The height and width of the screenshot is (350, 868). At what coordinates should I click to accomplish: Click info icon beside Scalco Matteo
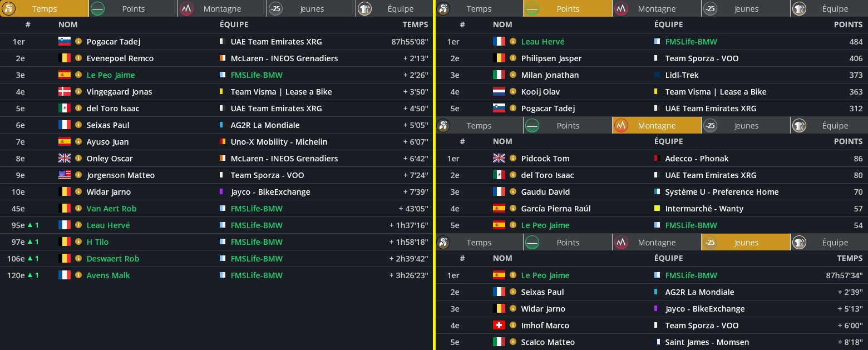click(x=513, y=342)
